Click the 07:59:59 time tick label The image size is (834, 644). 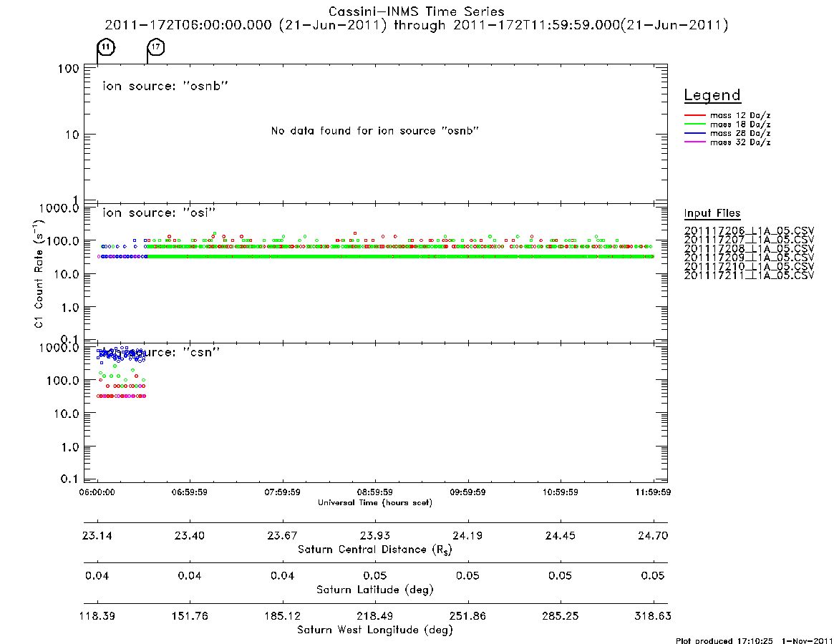point(283,492)
